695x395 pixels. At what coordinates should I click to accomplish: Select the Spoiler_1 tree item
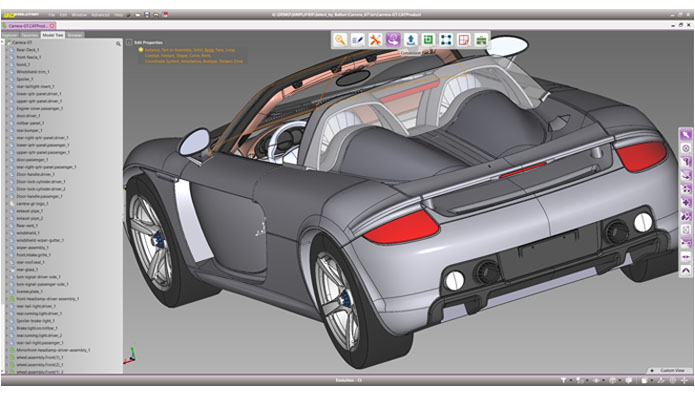24,79
